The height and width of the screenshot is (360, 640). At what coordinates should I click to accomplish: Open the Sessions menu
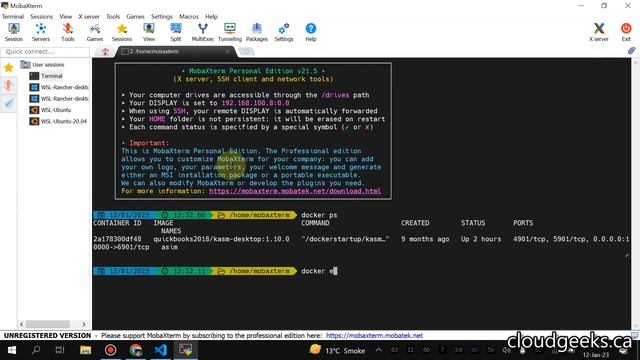coord(41,16)
